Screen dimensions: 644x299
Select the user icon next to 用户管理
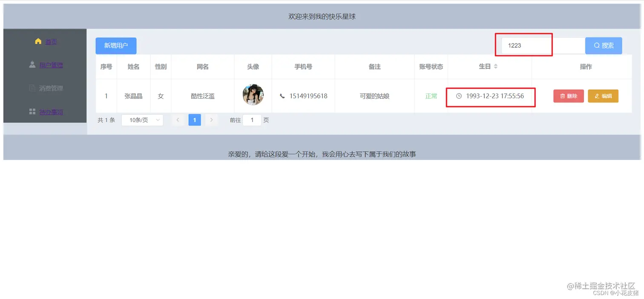pos(33,65)
